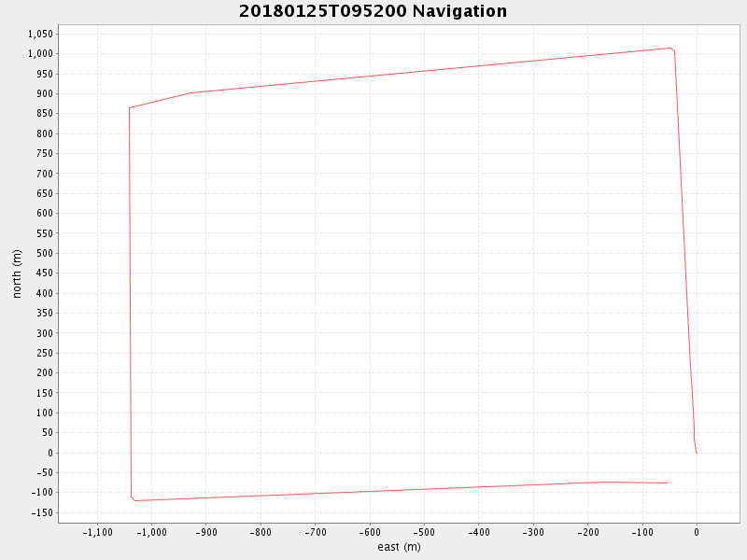Click the -1,100 tick label on east axis

tap(97, 532)
